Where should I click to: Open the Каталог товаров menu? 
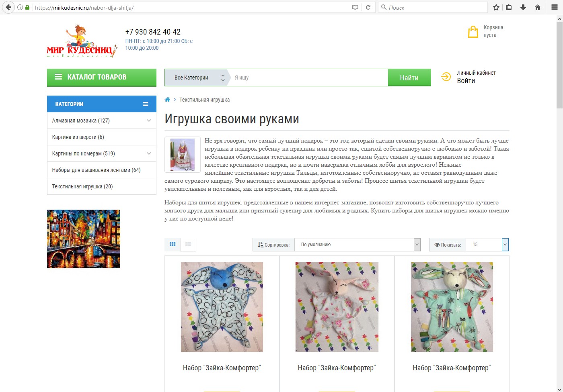(102, 77)
